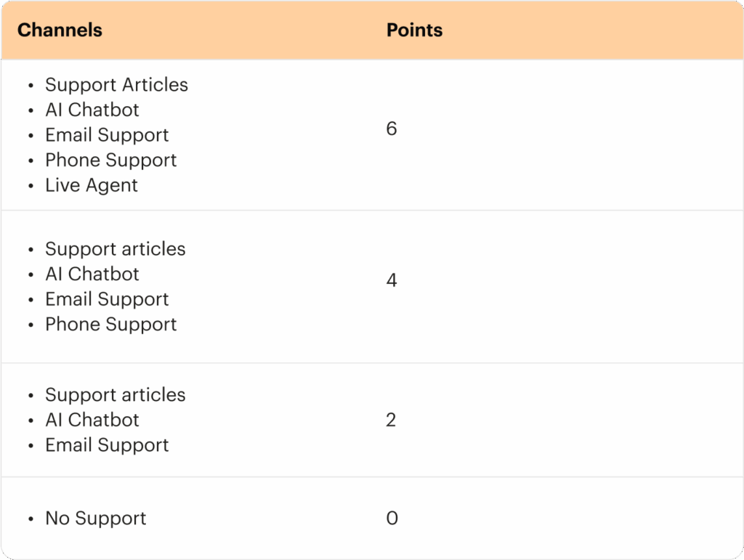Select Email Support in the 6-point row
Image resolution: width=744 pixels, height=560 pixels.
(x=107, y=136)
